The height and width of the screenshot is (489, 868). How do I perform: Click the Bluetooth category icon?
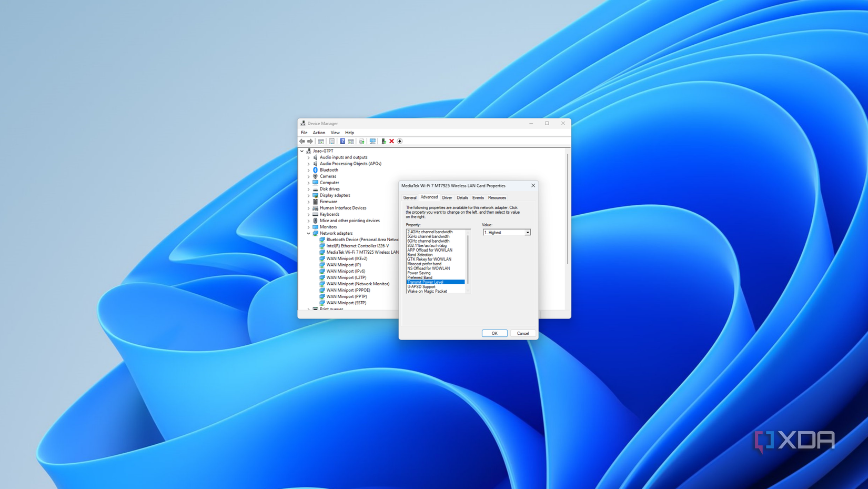point(316,170)
